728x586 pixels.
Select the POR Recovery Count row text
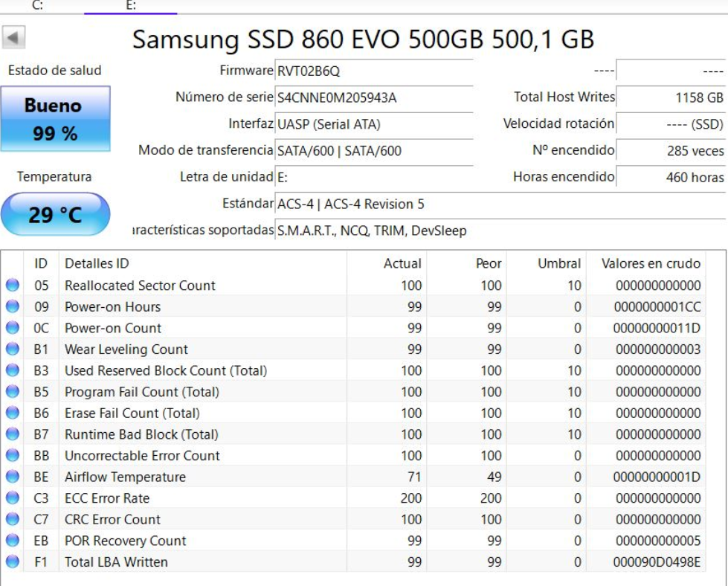coord(125,541)
